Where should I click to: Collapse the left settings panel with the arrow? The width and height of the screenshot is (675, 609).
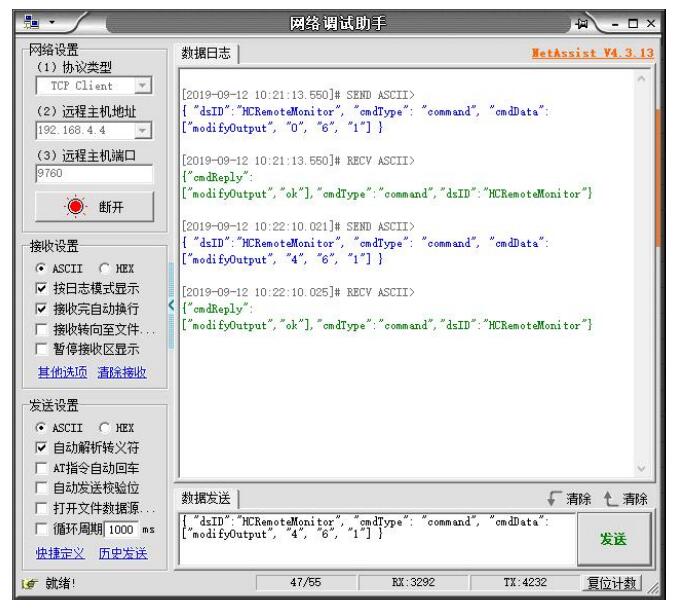171,306
